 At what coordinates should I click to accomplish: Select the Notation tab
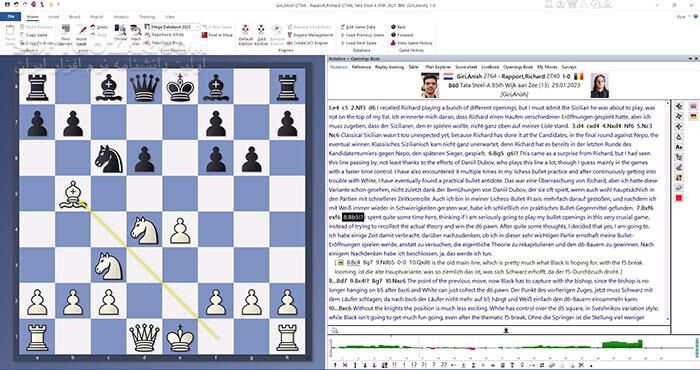338,67
